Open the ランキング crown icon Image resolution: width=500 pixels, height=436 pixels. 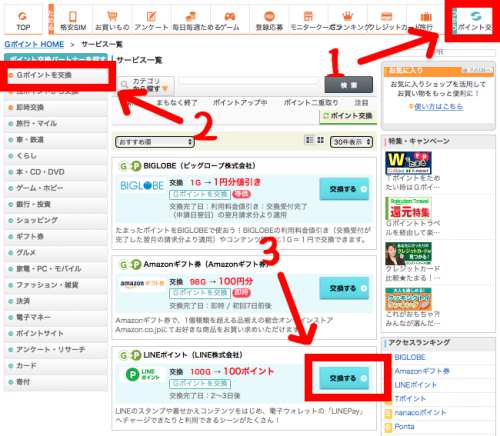[x=347, y=16]
